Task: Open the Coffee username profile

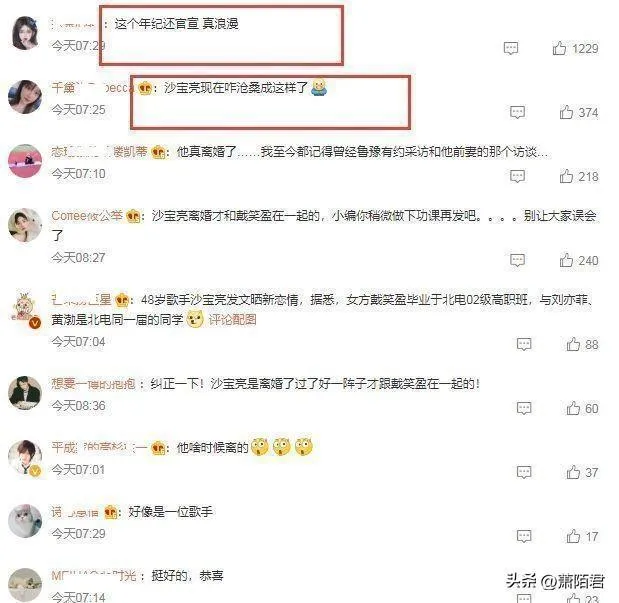Action: [x=87, y=216]
